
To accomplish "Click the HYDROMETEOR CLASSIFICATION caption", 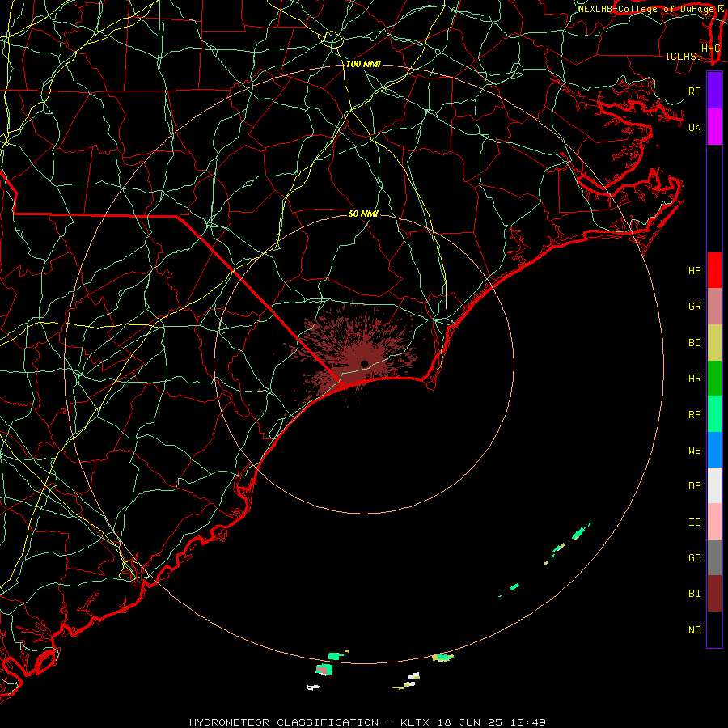I will 367,722.
